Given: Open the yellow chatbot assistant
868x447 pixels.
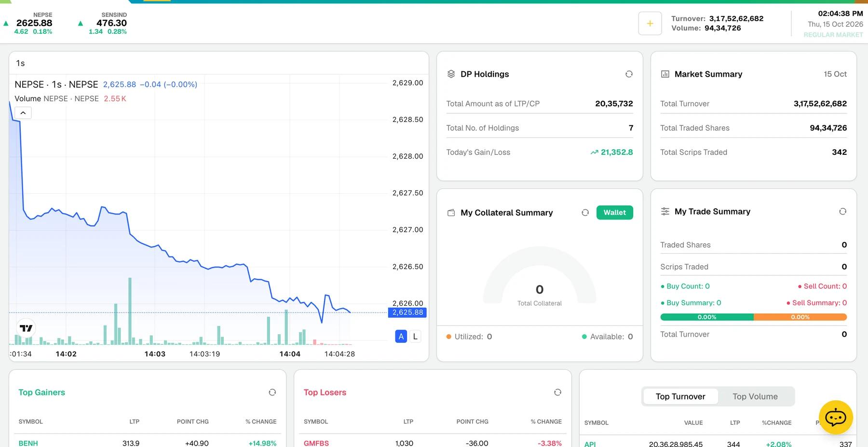Looking at the screenshot, I should click(x=836, y=417).
